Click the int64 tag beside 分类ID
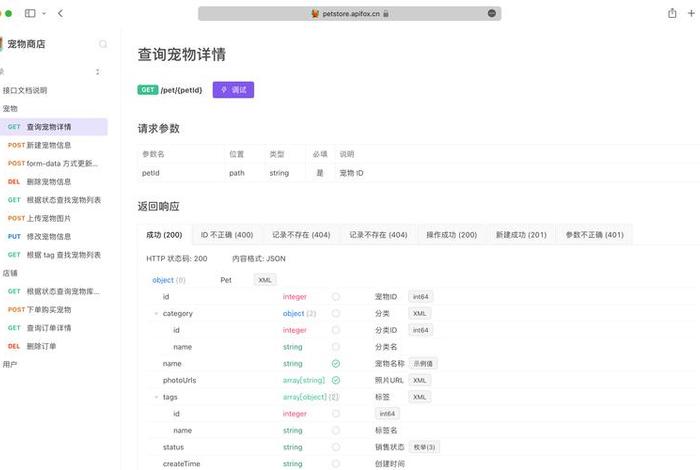This screenshot has height=470, width=700. click(x=421, y=330)
